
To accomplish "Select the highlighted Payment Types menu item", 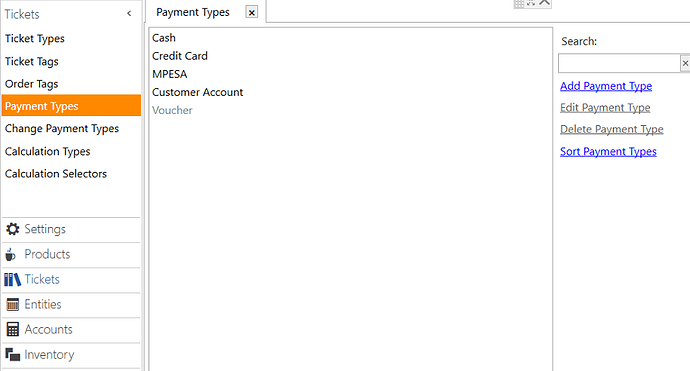I will coord(71,106).
